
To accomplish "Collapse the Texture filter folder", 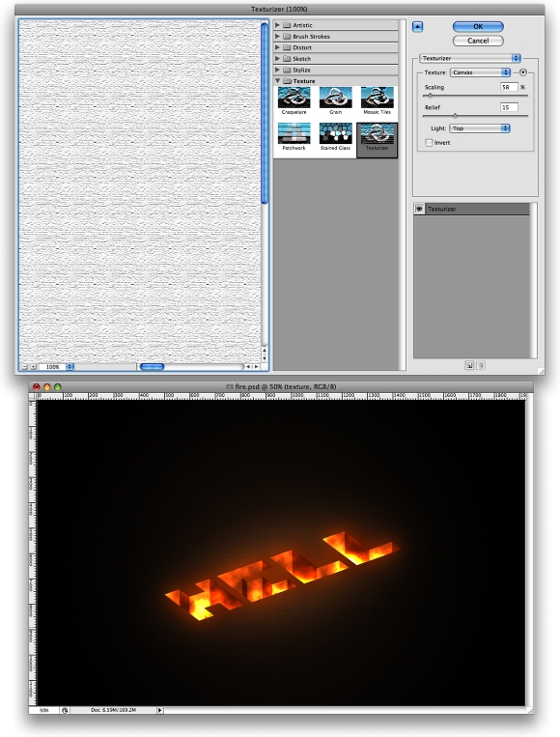I will point(277,81).
